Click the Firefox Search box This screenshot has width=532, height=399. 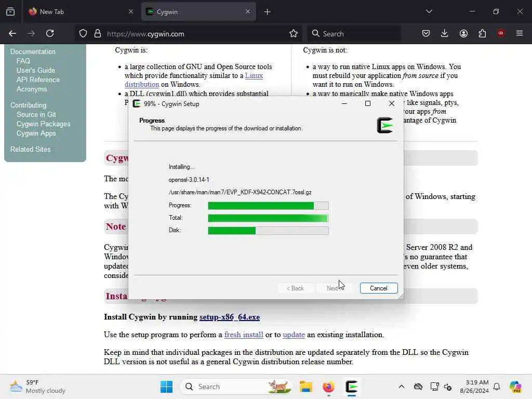pos(354,34)
